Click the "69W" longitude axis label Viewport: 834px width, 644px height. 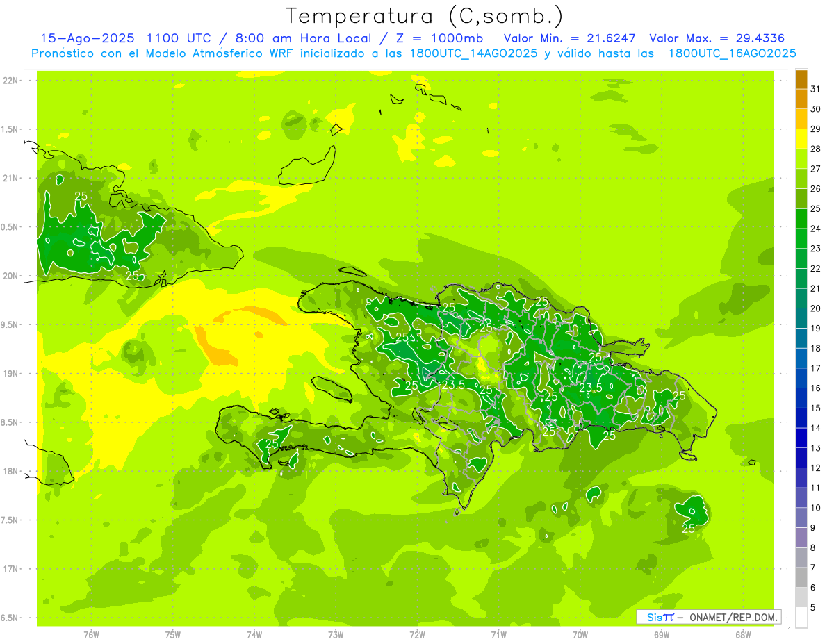tap(661, 635)
